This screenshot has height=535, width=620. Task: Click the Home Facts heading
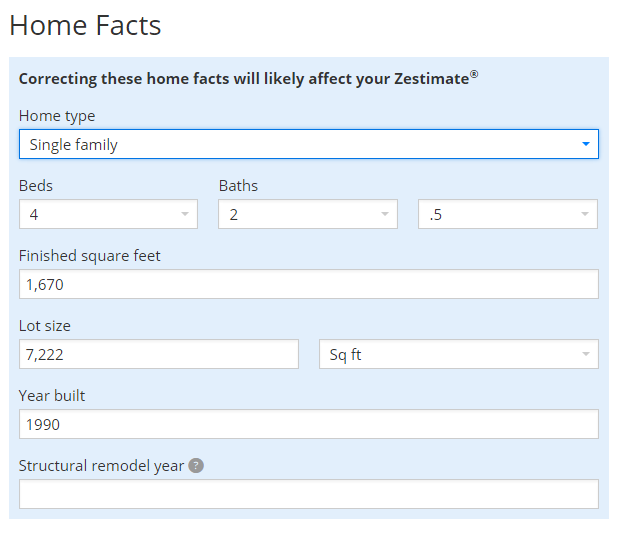click(x=85, y=25)
